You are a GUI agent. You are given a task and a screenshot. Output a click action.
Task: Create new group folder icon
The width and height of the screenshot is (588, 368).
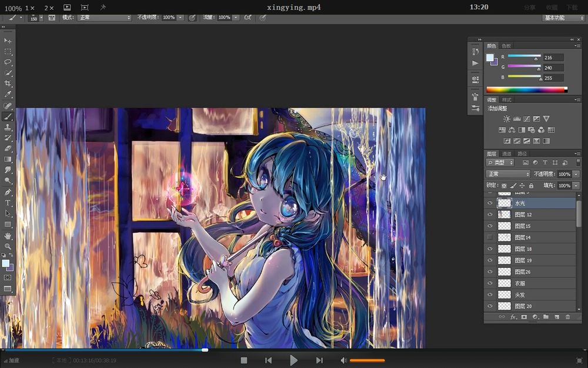[546, 317]
